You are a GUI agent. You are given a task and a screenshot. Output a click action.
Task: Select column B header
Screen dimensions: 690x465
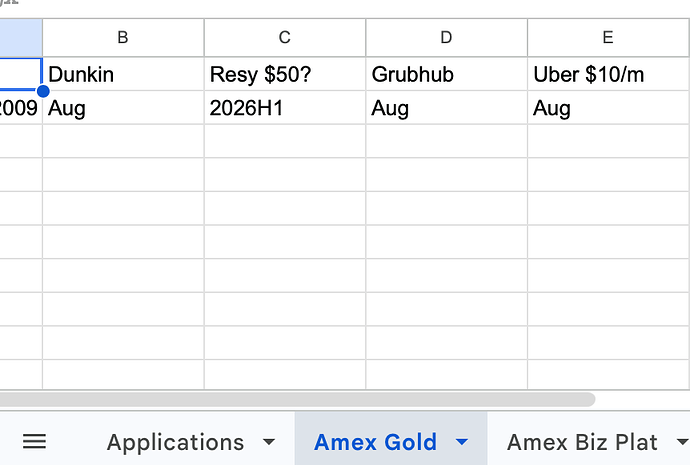[x=123, y=37]
